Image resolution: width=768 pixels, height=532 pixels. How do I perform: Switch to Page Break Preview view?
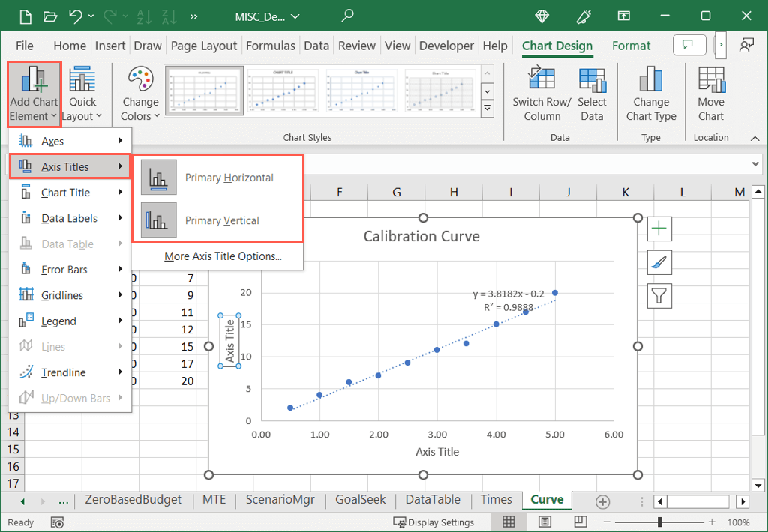(x=580, y=522)
